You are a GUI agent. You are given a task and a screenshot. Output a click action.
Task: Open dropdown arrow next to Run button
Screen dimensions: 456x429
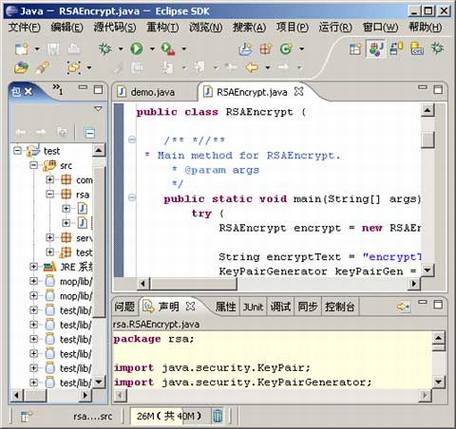(152, 49)
